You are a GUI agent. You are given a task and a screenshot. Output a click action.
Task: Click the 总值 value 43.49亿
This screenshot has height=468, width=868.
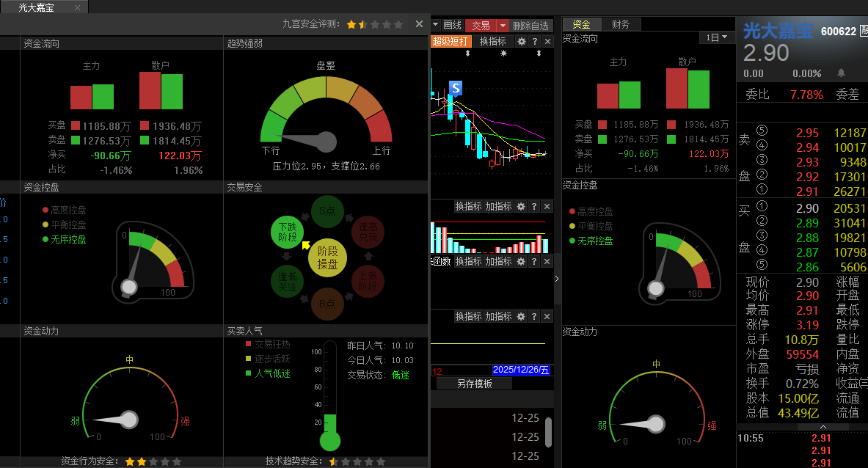pyautogui.click(x=798, y=413)
